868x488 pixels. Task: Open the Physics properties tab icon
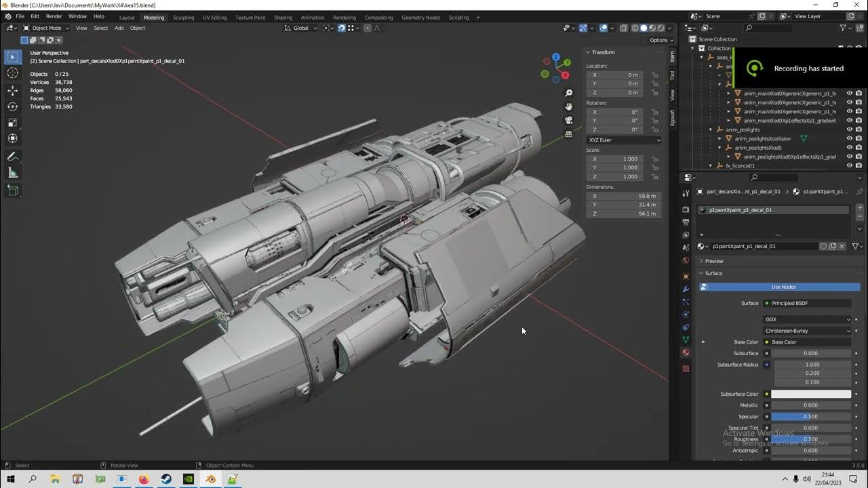686,314
